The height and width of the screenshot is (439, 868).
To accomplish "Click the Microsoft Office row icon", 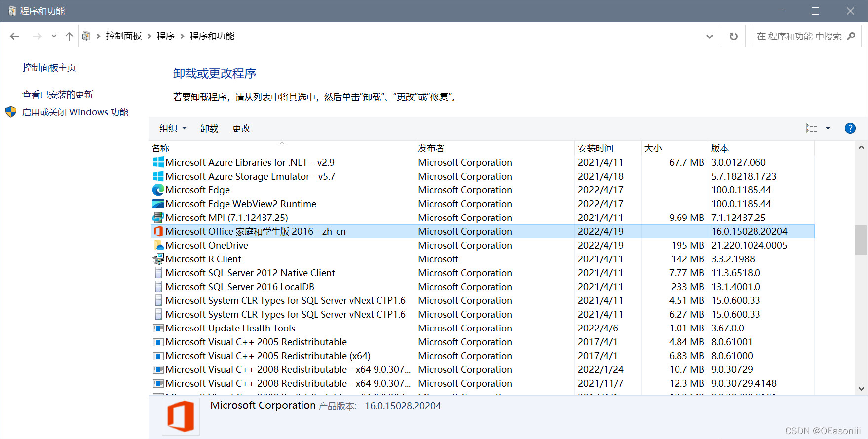I will [x=158, y=231].
